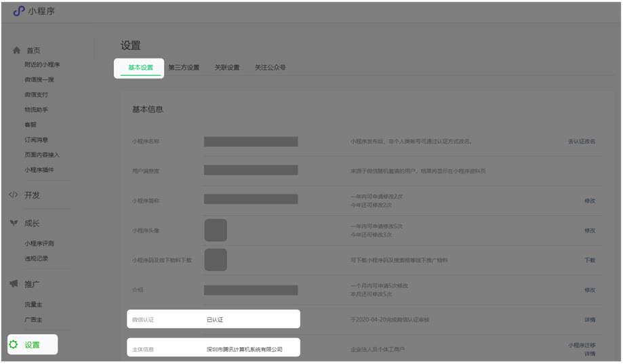The image size is (623, 364).
Task: Open 违规记录 under 成长
Action: tap(36, 259)
